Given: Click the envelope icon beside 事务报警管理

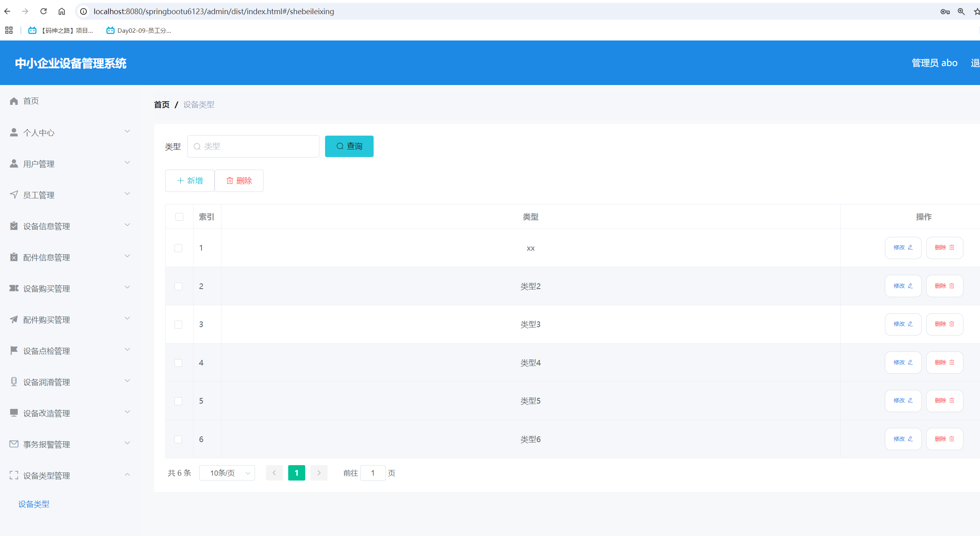Looking at the screenshot, I should [x=14, y=444].
